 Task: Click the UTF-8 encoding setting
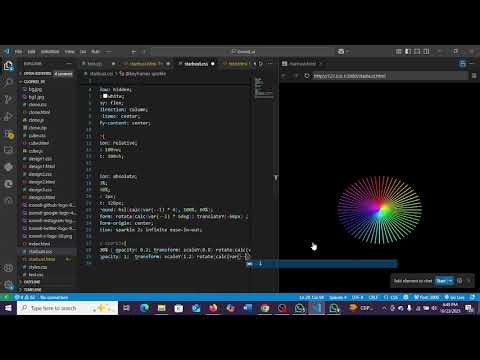(357, 297)
